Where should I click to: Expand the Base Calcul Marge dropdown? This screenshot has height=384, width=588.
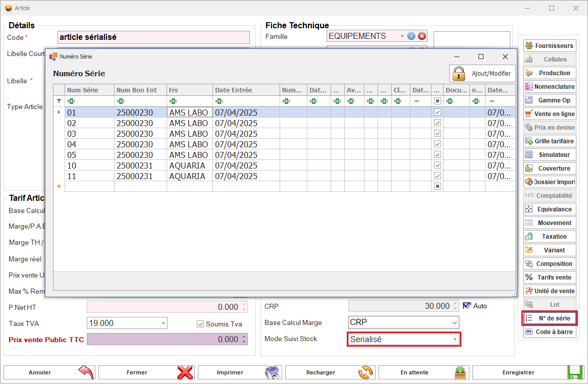[x=454, y=323]
